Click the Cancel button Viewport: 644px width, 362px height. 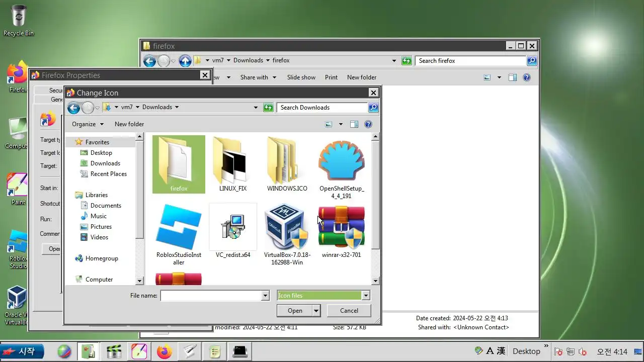[349, 311]
